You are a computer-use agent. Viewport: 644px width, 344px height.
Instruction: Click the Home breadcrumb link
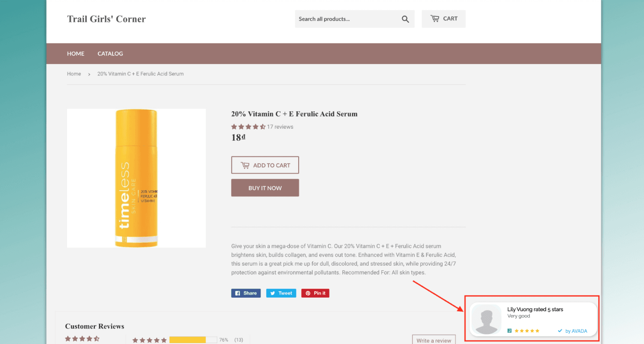[74, 74]
